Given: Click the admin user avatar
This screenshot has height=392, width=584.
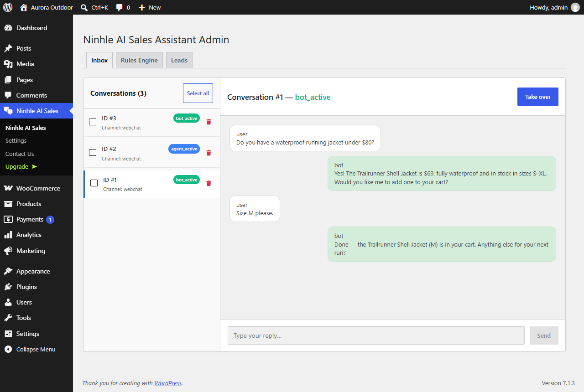Looking at the screenshot, I should point(575,7).
